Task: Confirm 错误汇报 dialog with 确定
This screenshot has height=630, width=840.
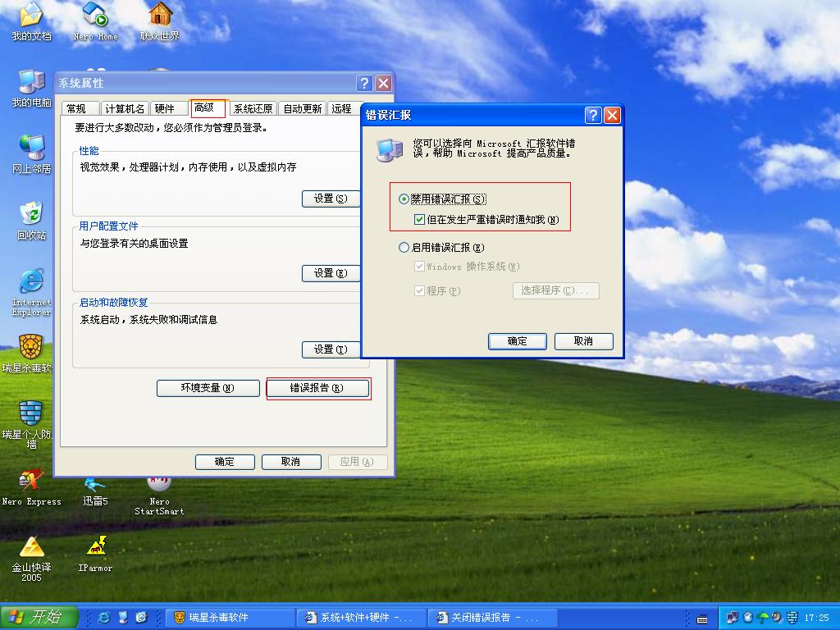Action: coord(517,341)
